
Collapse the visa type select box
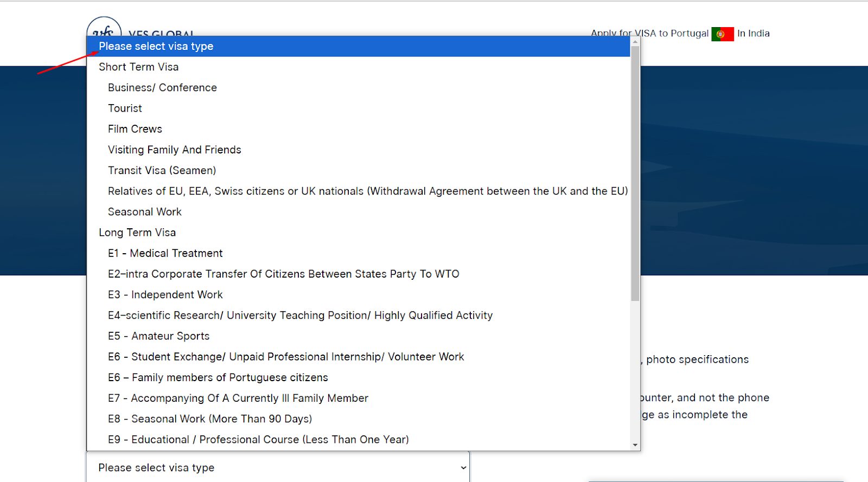click(278, 467)
